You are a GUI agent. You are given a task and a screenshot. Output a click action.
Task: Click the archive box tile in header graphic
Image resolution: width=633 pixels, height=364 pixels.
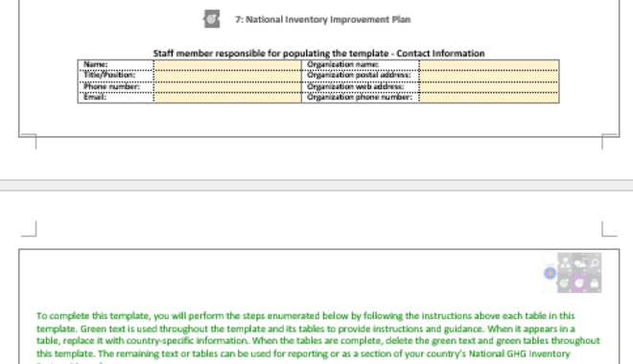pyautogui.click(x=595, y=283)
